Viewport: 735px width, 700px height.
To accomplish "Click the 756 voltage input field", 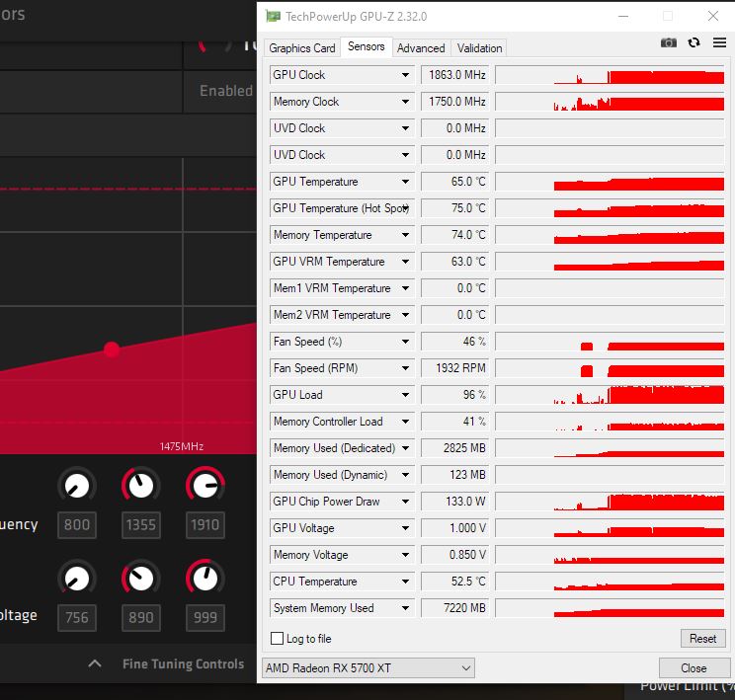I will [x=77, y=617].
